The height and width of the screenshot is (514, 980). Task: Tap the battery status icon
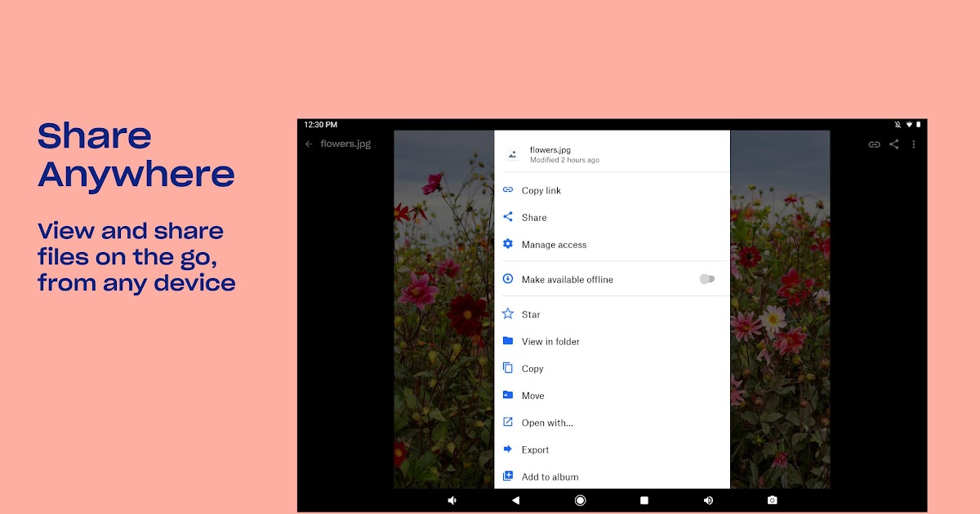point(918,125)
